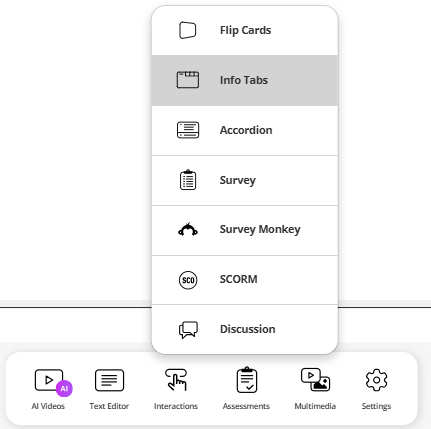Select Info Tabs from the menu
Viewport: 431px width, 429px height.
click(x=245, y=80)
